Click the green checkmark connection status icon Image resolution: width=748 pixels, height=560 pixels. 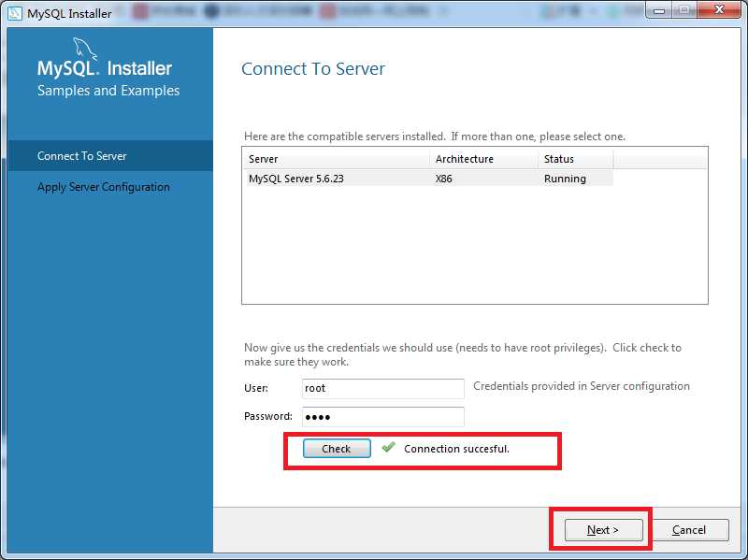click(x=388, y=447)
